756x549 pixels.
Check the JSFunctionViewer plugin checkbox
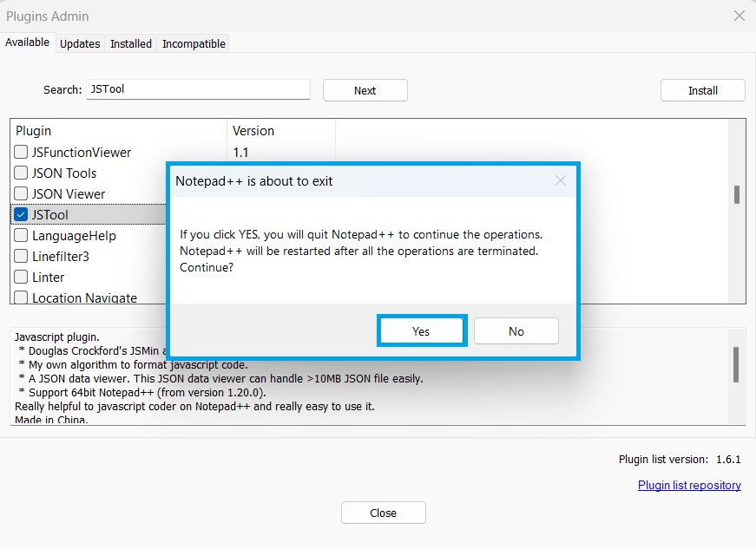pos(20,152)
